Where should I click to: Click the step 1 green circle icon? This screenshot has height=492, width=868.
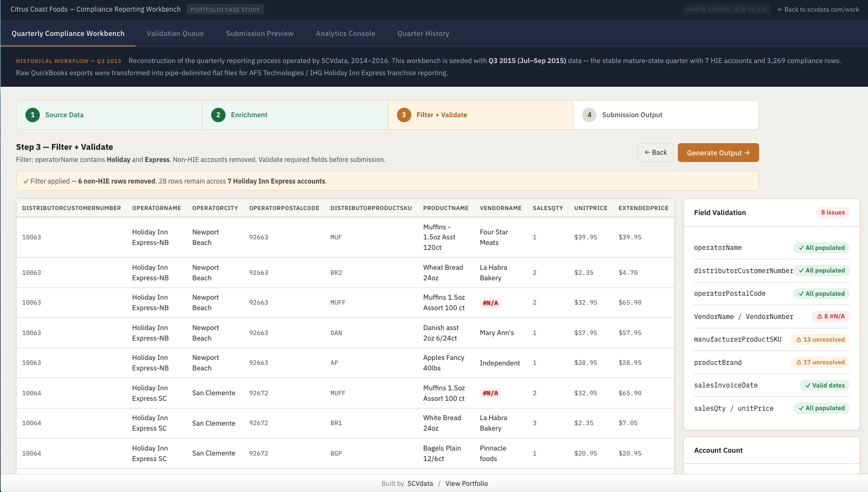coord(33,115)
